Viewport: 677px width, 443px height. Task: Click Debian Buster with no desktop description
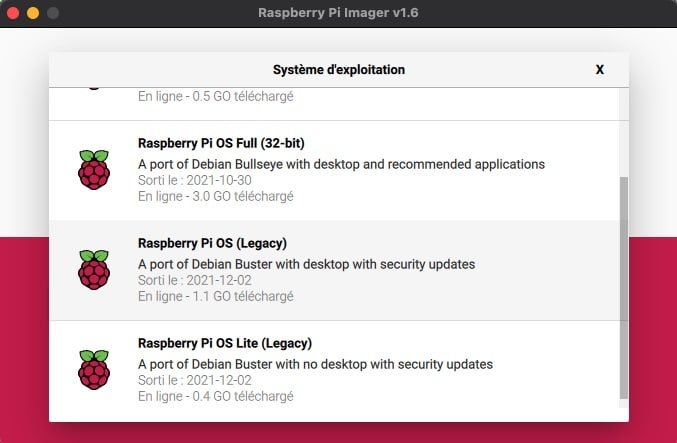(x=315, y=364)
